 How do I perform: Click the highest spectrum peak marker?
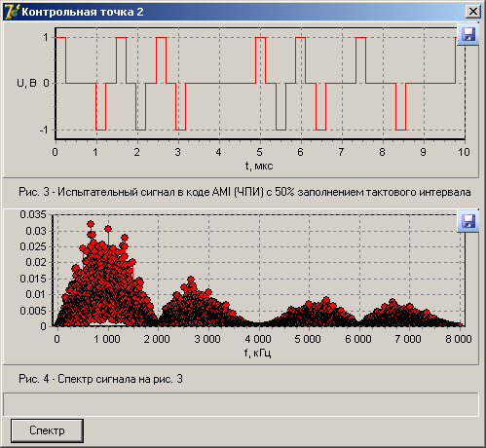tap(91, 224)
